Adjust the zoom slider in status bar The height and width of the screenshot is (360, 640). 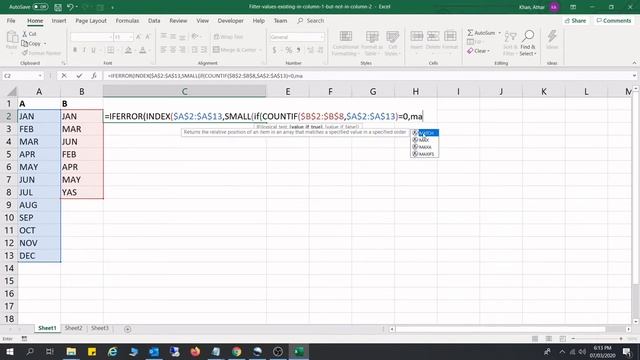click(x=598, y=339)
